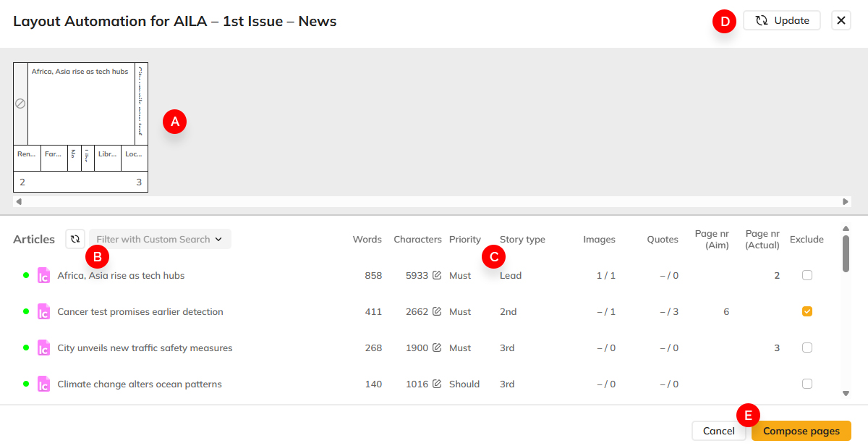Click the InCopy icon for Africa, Asia article
This screenshot has height=446, width=868.
click(43, 275)
